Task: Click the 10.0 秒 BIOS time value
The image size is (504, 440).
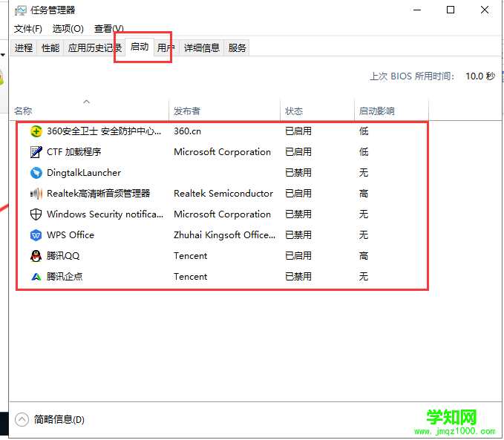Action: click(x=480, y=76)
